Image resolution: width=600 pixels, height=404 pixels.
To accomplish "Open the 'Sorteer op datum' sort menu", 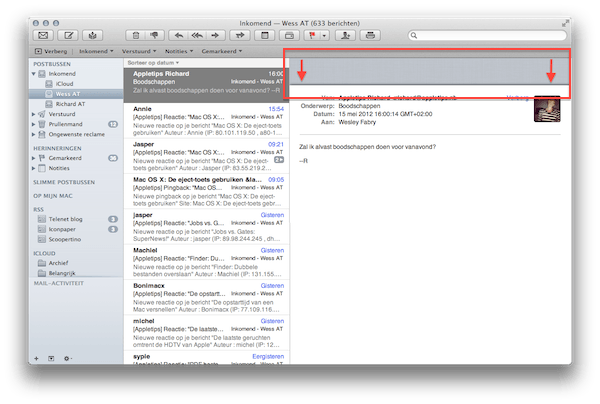I will tap(153, 62).
